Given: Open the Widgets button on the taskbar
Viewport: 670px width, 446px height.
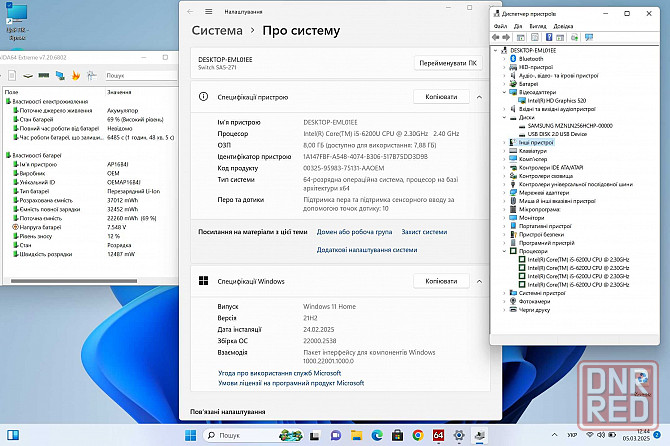Looking at the screenshot, I should (13, 435).
